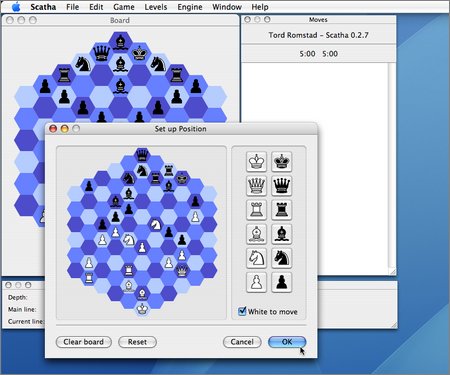450x375 pixels.
Task: Click the Depth: label in analysis window
Action: pos(18,297)
